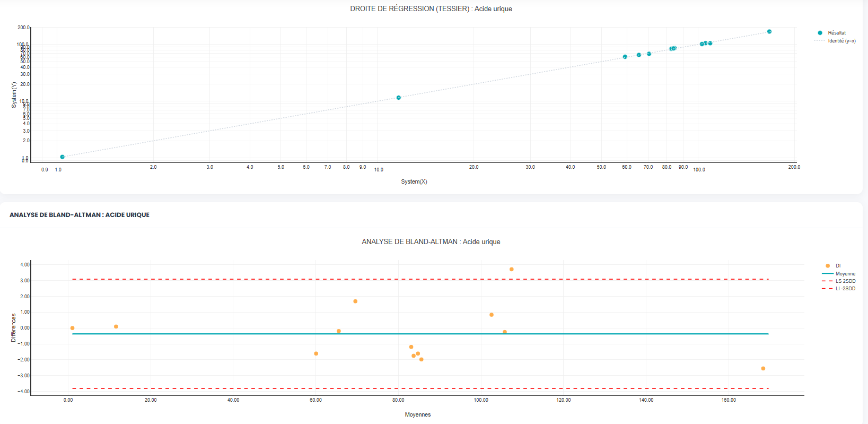
Task: Toggle LI -2SDD lower limit legend entry
Action: 845,289
